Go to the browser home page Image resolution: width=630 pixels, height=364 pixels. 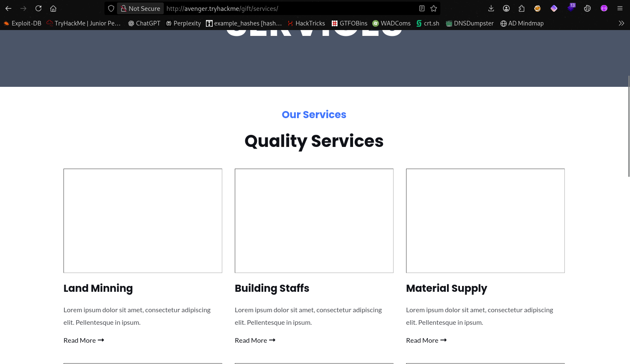point(53,8)
